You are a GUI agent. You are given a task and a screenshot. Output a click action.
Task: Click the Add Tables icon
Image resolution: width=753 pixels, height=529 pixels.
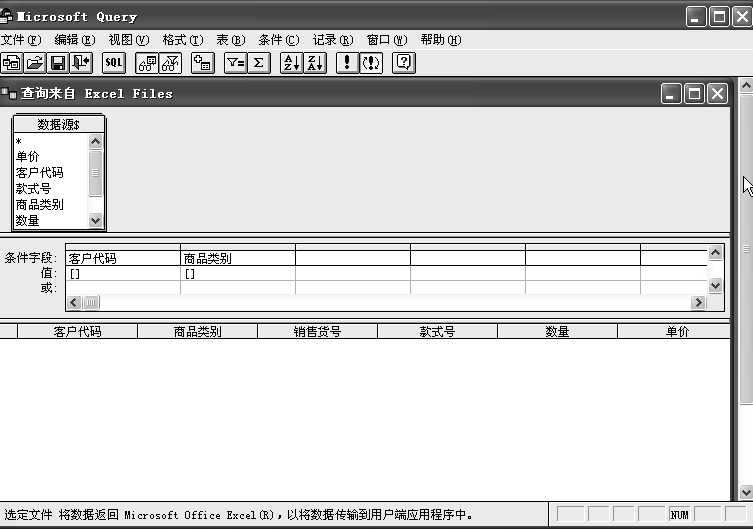pos(203,63)
